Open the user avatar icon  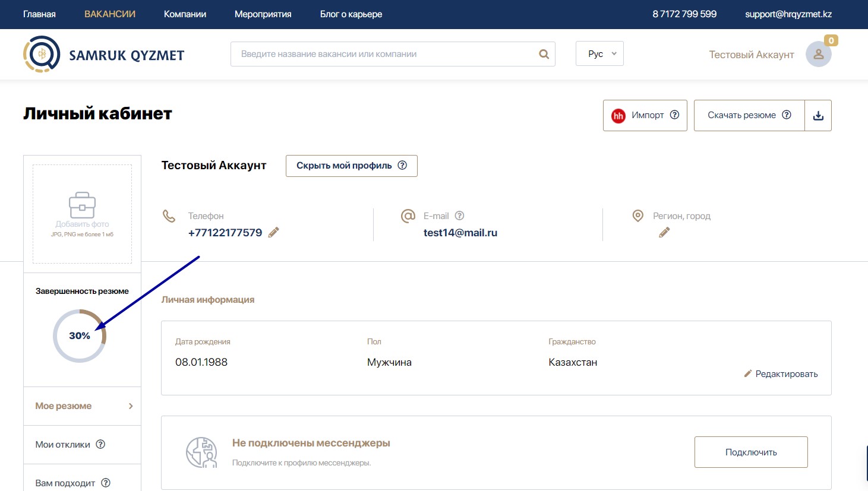[818, 54]
